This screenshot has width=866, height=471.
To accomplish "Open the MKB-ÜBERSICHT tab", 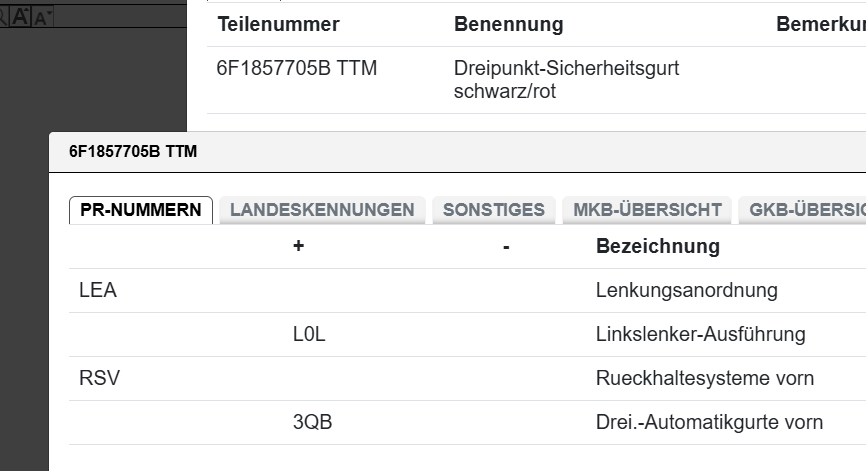I will coord(647,210).
